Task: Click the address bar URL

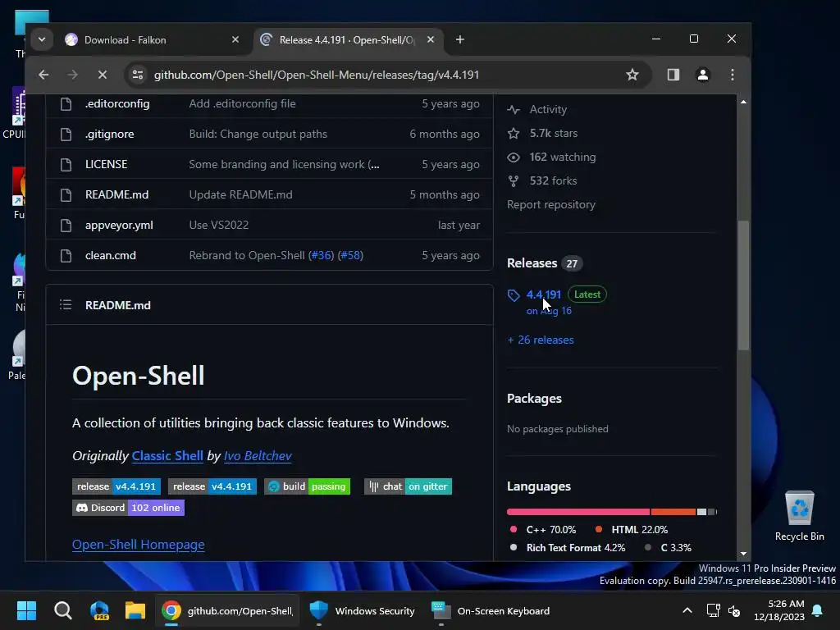Action: pos(316,75)
